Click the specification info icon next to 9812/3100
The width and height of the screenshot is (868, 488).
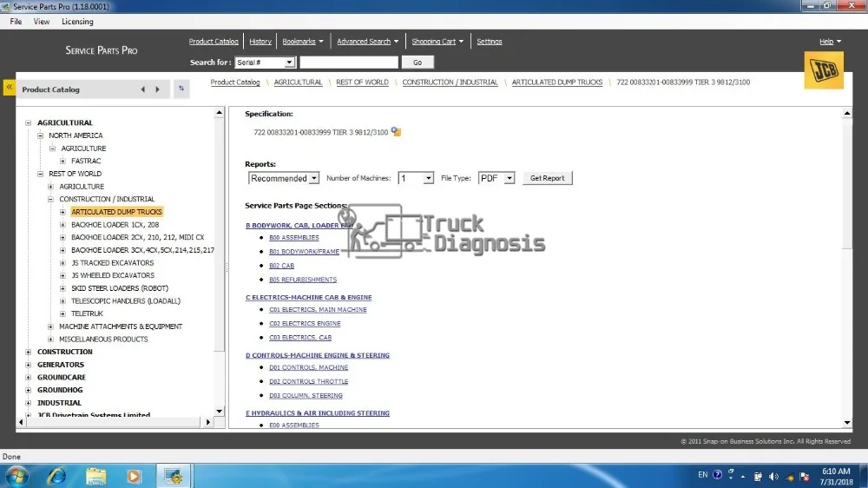point(396,132)
